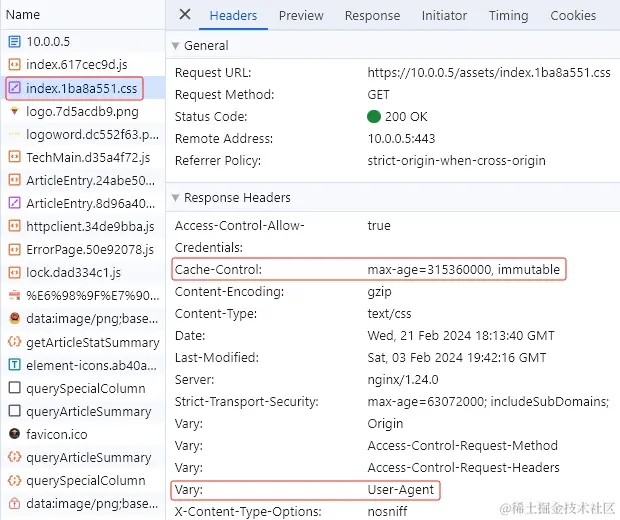Click the document icon beside 10.0.0.5
This screenshot has width=620, height=520.
click(14, 41)
